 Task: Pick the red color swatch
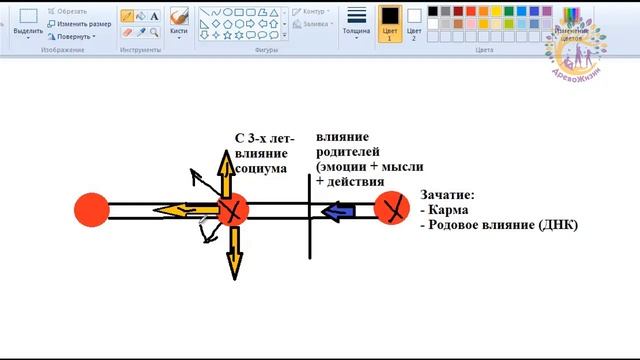click(x=471, y=11)
